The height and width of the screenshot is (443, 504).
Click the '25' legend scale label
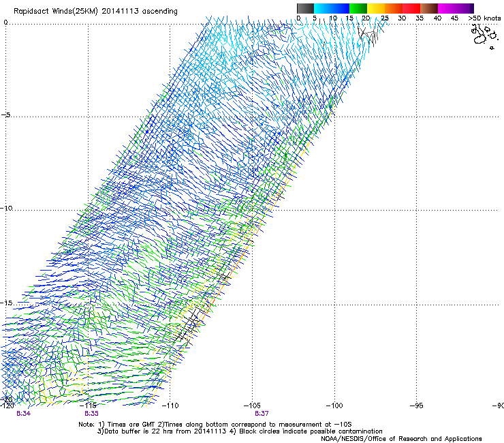click(x=385, y=18)
